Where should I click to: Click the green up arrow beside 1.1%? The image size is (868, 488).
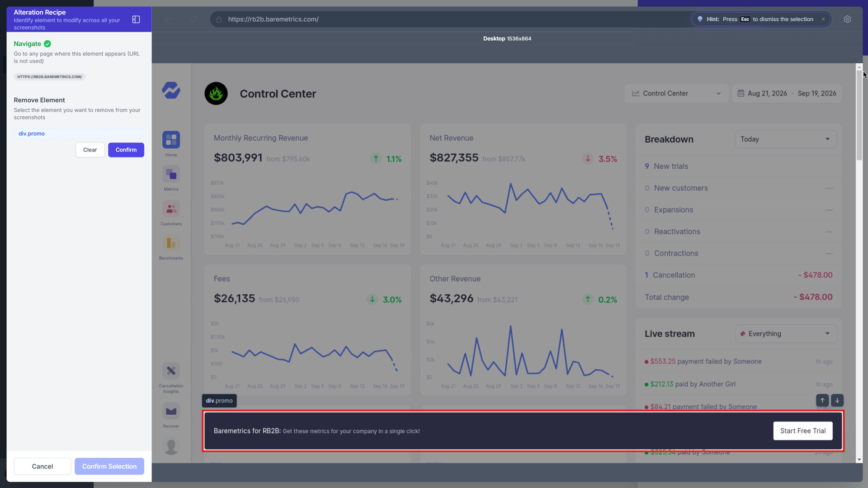click(376, 158)
